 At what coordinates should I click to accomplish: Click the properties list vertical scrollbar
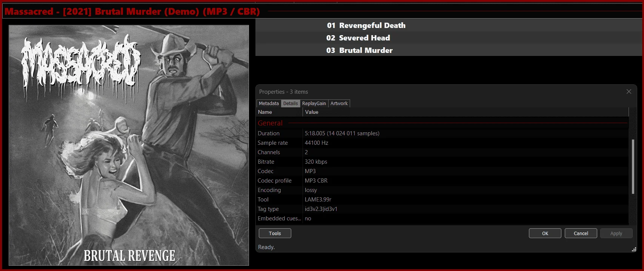pyautogui.click(x=633, y=166)
